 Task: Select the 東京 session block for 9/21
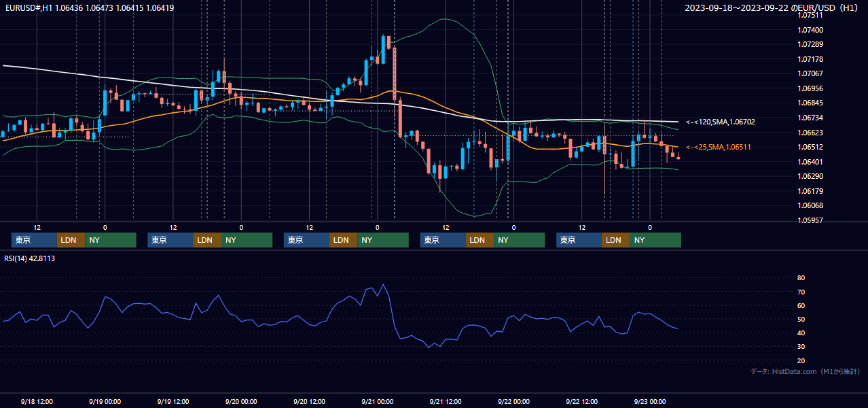[443, 240]
